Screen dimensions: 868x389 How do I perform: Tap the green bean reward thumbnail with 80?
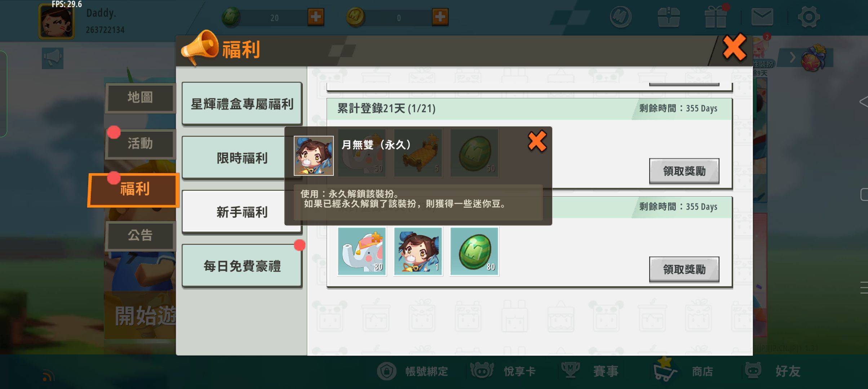pyautogui.click(x=474, y=251)
